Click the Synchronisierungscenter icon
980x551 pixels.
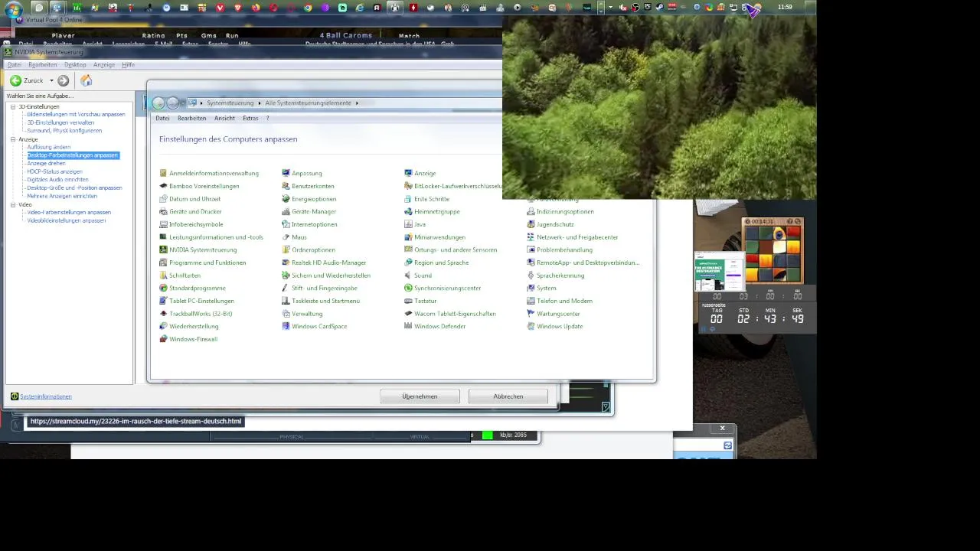click(x=408, y=288)
